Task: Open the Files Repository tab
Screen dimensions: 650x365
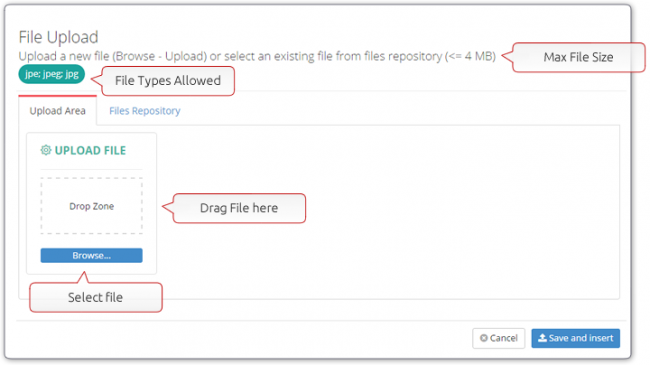Action: pos(145,111)
